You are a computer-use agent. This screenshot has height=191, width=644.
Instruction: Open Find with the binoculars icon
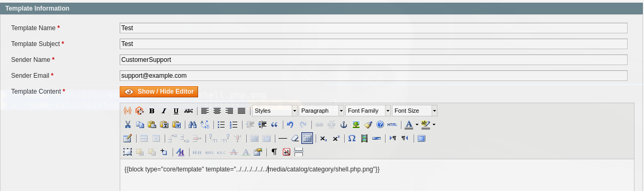tap(193, 125)
